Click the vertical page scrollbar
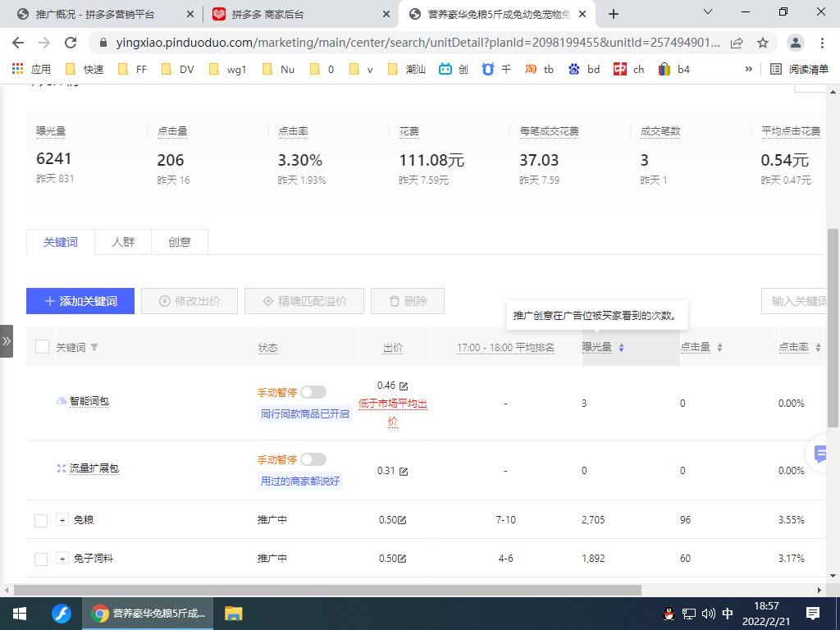The height and width of the screenshot is (630, 840). pyautogui.click(x=833, y=327)
